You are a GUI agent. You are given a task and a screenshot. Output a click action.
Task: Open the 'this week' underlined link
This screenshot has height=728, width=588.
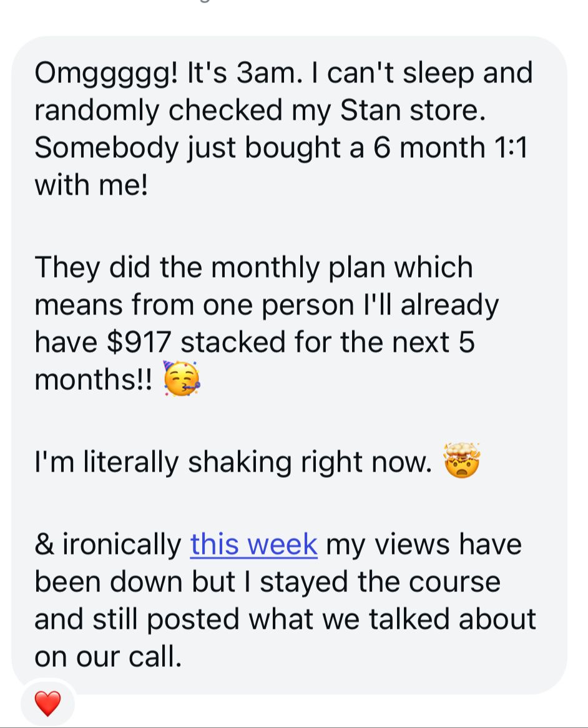[x=253, y=544]
